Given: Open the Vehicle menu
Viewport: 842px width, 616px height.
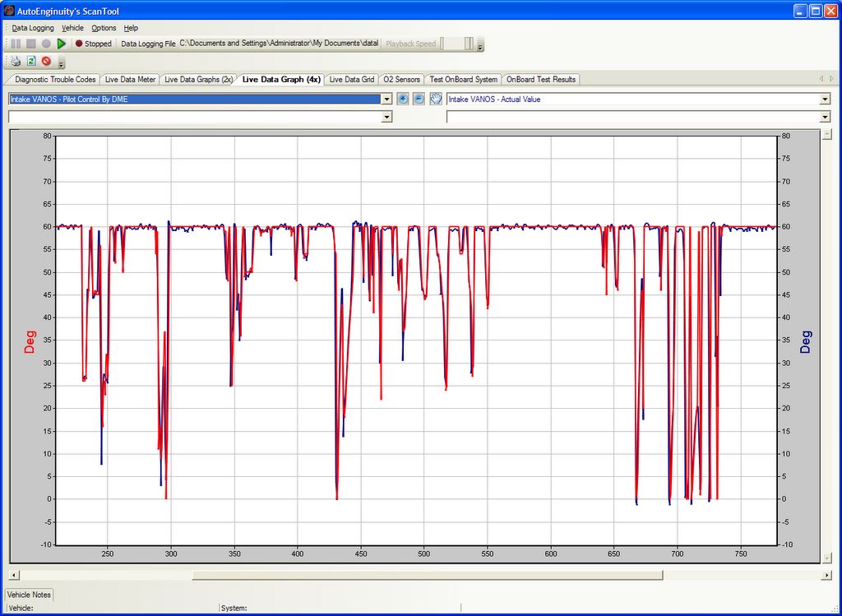Looking at the screenshot, I should pyautogui.click(x=72, y=28).
